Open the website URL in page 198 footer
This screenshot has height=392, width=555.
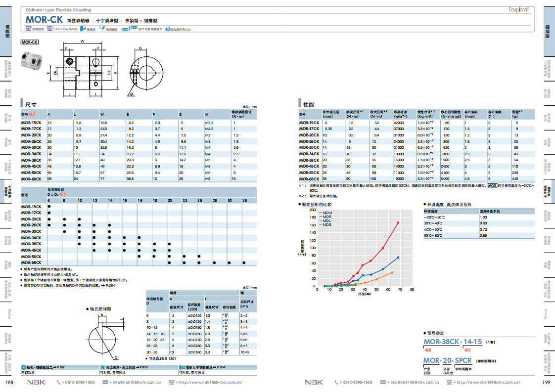point(210,382)
